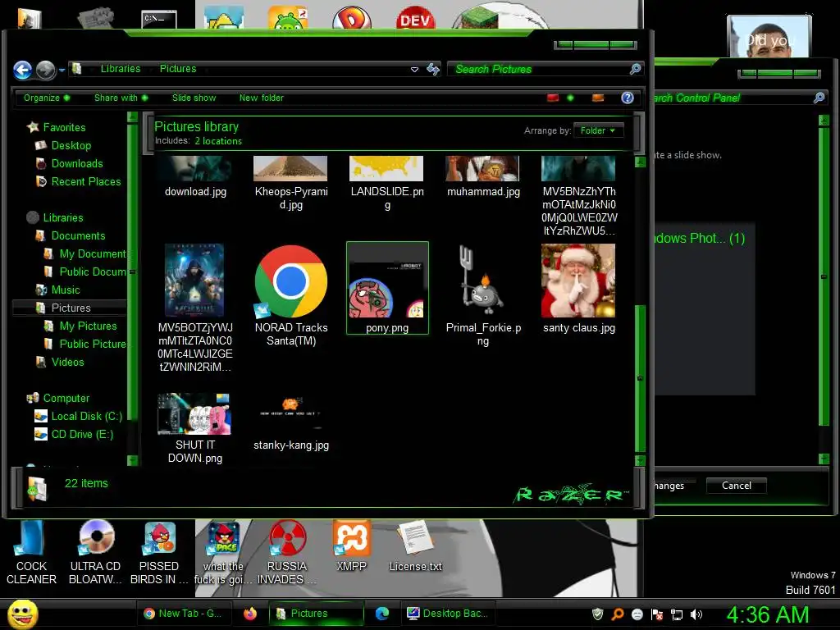Select Favorites in navigation pane
The width and height of the screenshot is (840, 630).
click(x=64, y=127)
